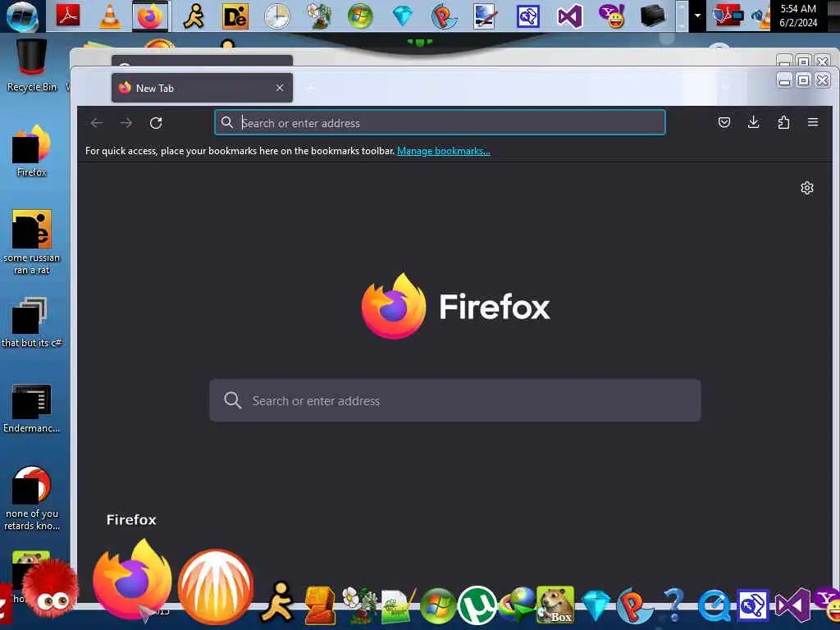Click the blue question mark dock icon
Viewport: 840px width, 630px height.
point(674,605)
